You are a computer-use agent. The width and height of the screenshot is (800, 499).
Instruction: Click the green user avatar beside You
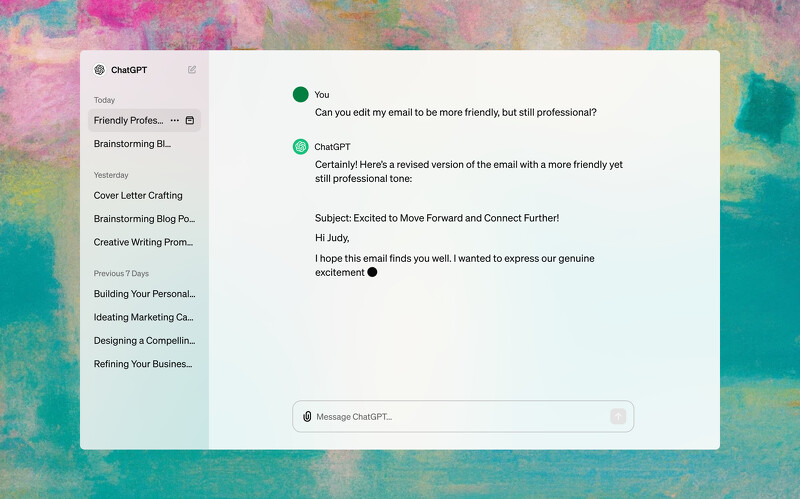pyautogui.click(x=300, y=95)
